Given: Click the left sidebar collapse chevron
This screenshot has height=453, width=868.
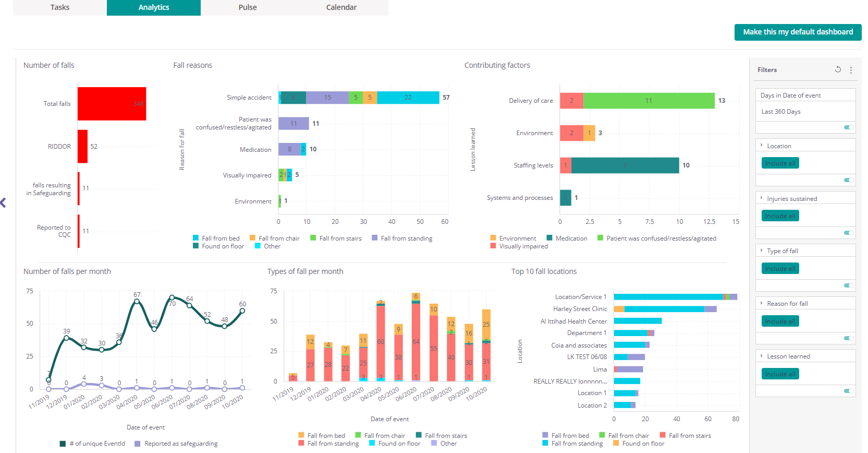Looking at the screenshot, I should coord(3,202).
